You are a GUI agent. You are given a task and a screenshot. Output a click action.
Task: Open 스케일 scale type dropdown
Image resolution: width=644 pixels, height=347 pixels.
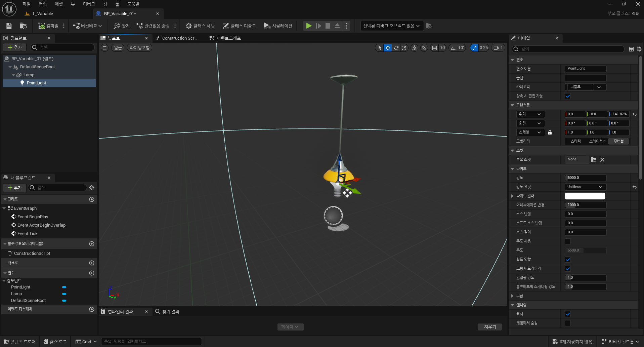pyautogui.click(x=530, y=132)
